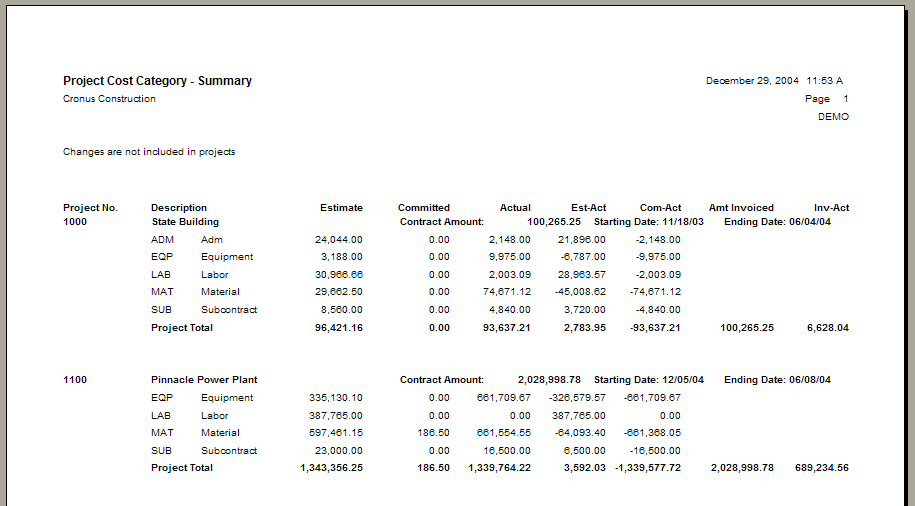
Task: Click the Pinnacle Power Plant project description
Action: [203, 380]
